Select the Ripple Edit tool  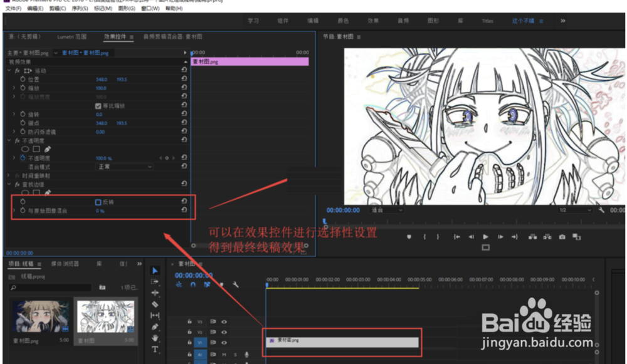[x=155, y=293]
